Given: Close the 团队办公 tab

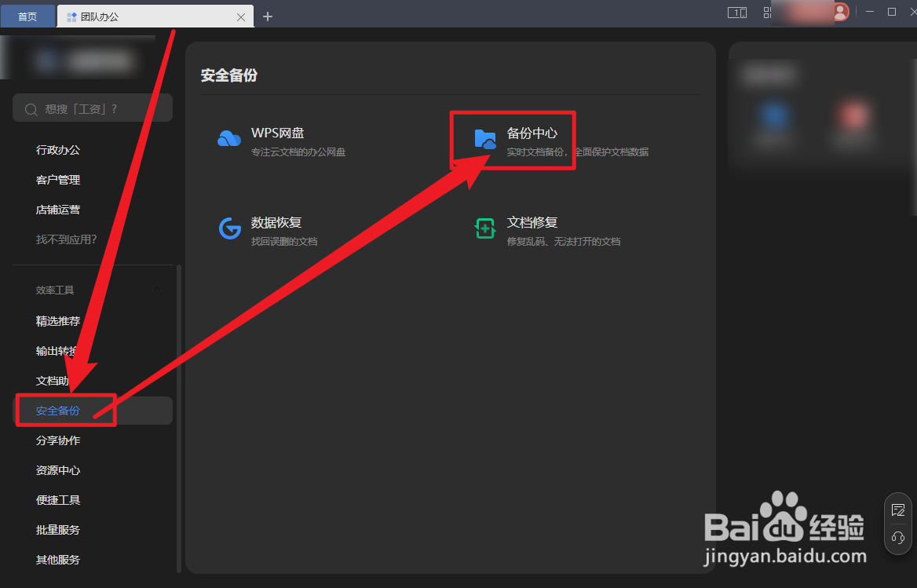Looking at the screenshot, I should (241, 16).
